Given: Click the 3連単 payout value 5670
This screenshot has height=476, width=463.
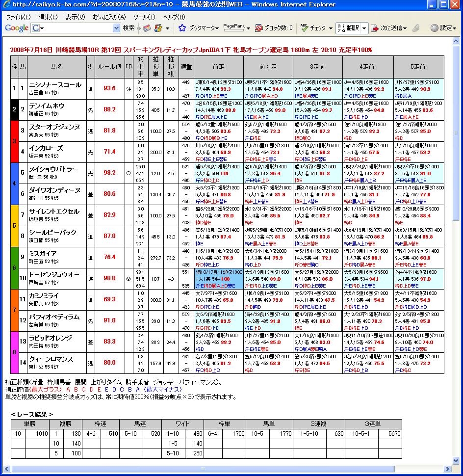Looking at the screenshot, I should point(394,434).
